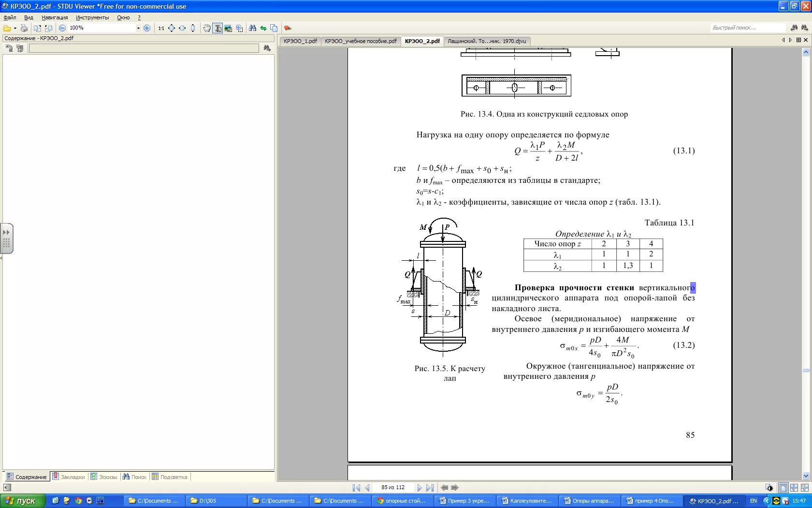Viewport: 812px width, 508px height.
Task: Switch to КРЭОО_учебное пособие.pdf tab
Action: click(x=361, y=41)
